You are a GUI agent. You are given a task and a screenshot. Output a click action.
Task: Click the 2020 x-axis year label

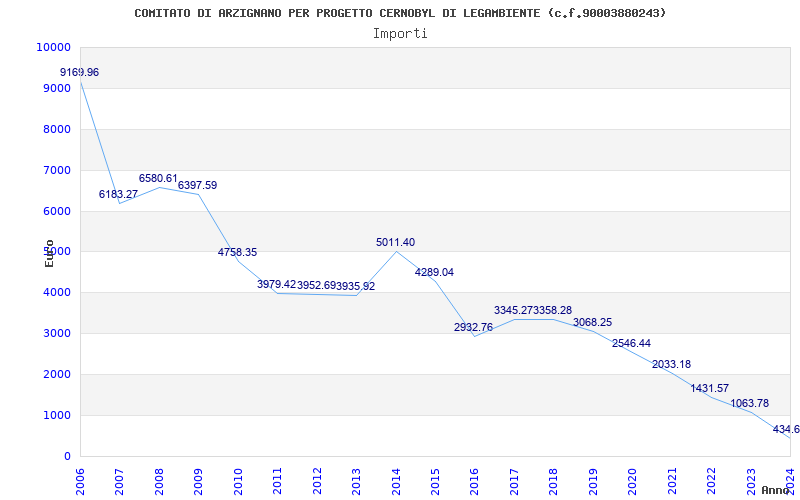pyautogui.click(x=632, y=481)
